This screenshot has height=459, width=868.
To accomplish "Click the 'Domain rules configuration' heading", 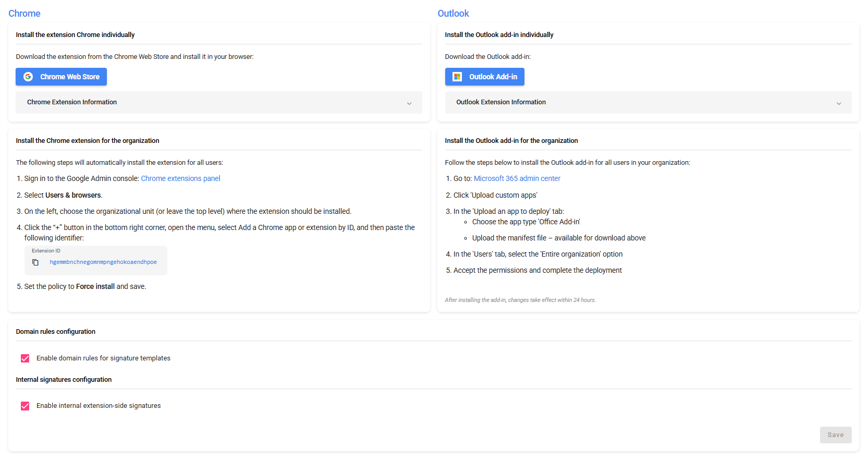I will click(56, 332).
